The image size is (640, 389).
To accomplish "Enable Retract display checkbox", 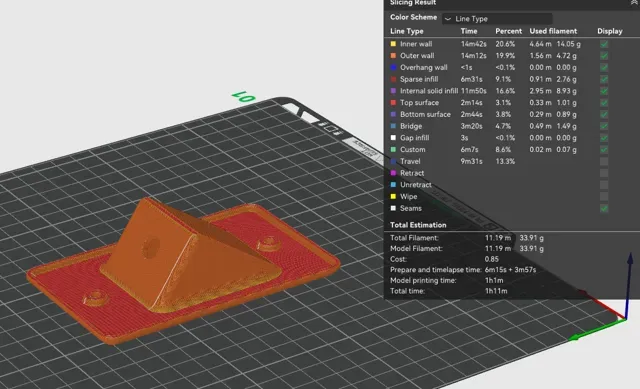I will point(604,173).
